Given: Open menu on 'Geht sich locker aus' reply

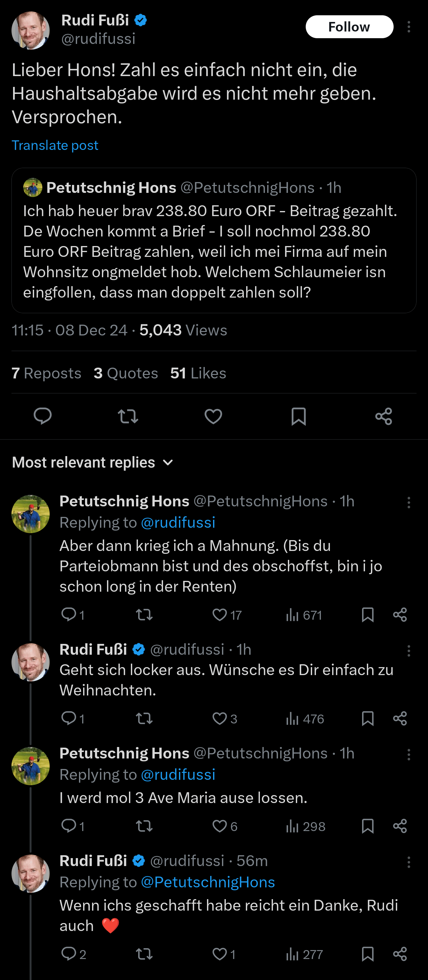Looking at the screenshot, I should [409, 651].
